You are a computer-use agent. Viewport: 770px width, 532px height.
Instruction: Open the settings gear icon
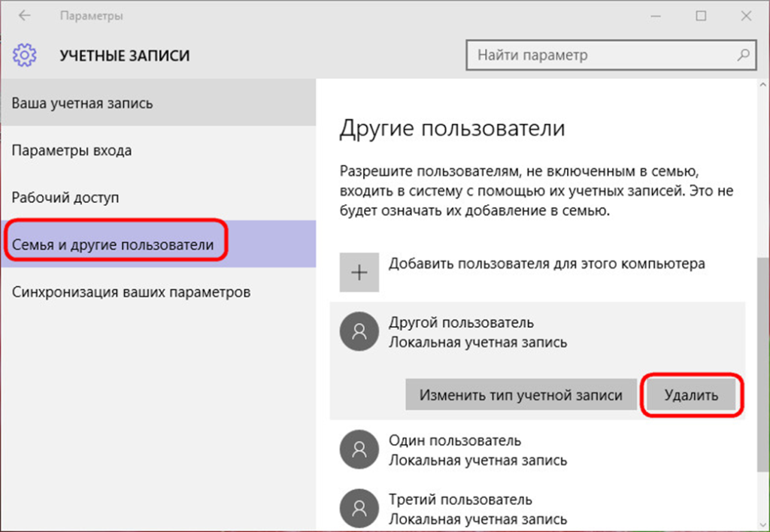tap(25, 55)
